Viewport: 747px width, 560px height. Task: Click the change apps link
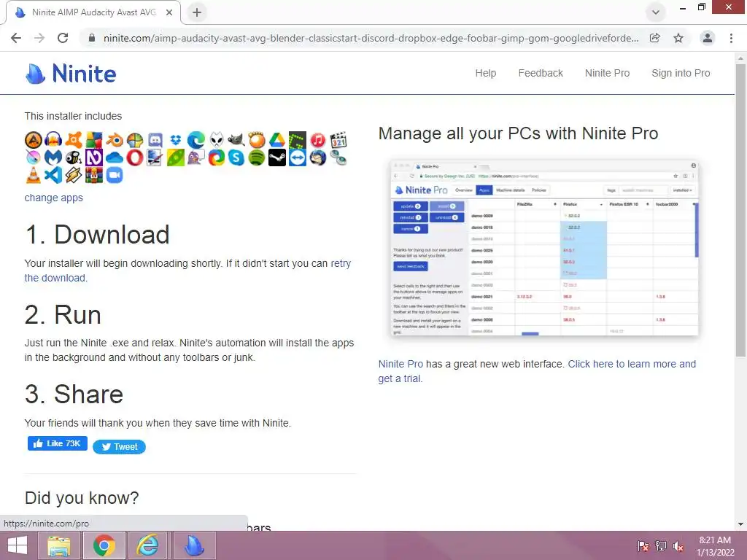point(53,198)
